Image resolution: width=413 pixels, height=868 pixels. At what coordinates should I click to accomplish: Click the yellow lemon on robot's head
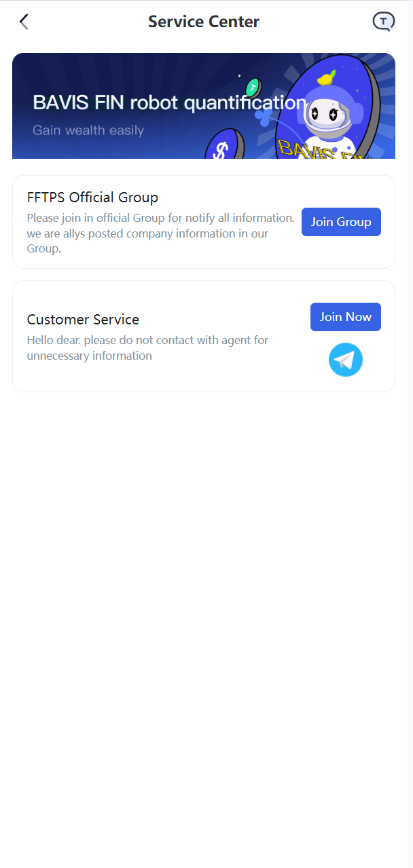click(x=327, y=78)
